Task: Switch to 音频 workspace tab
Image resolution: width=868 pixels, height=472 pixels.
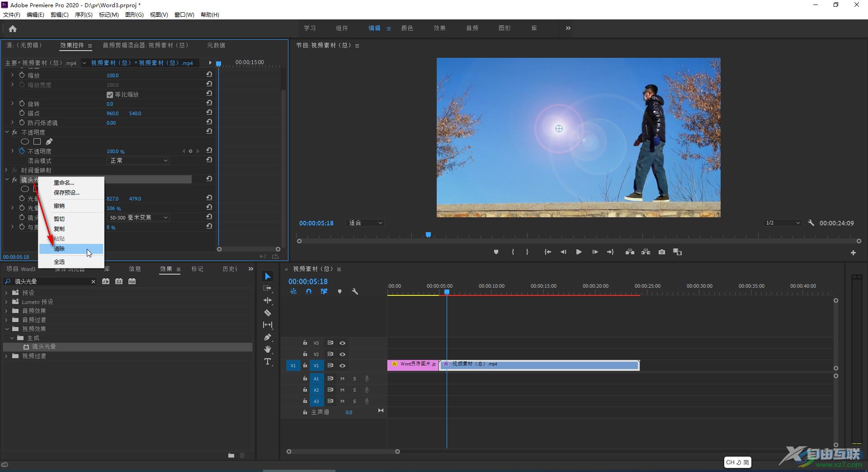Action: click(472, 28)
